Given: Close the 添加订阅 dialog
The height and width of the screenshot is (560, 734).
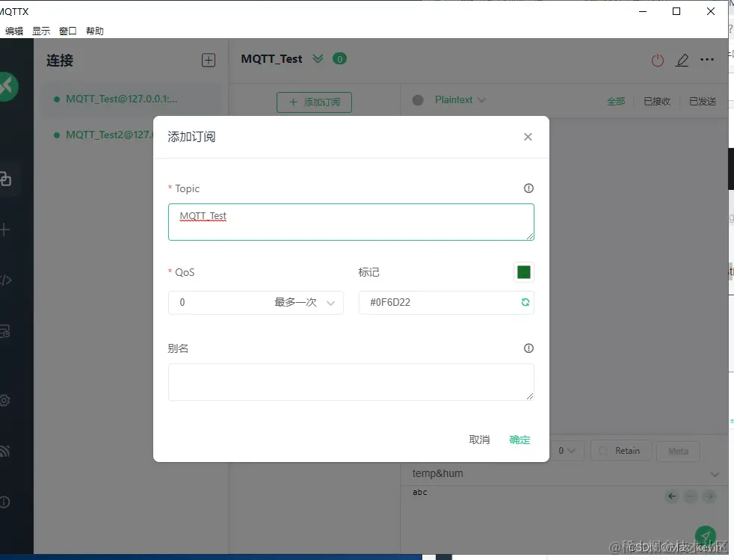Looking at the screenshot, I should click(528, 137).
